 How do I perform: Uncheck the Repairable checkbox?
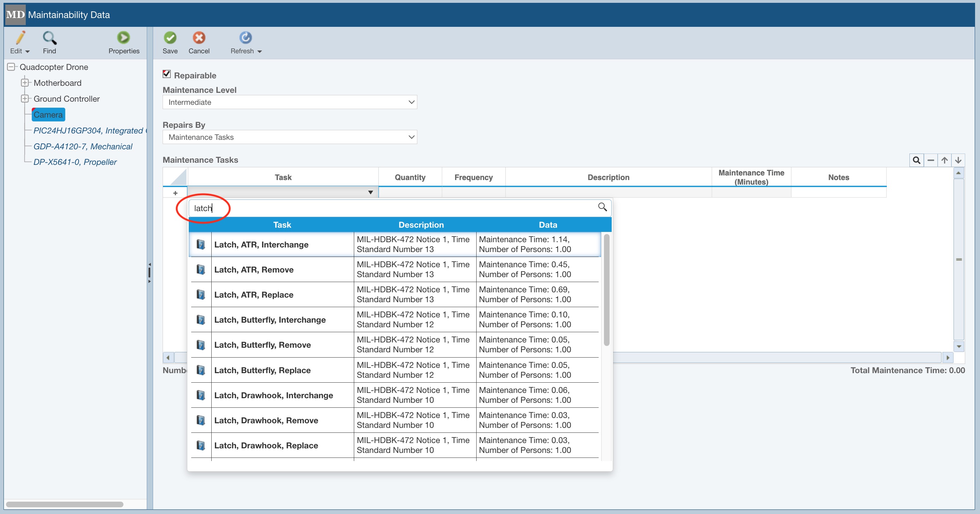pyautogui.click(x=167, y=74)
